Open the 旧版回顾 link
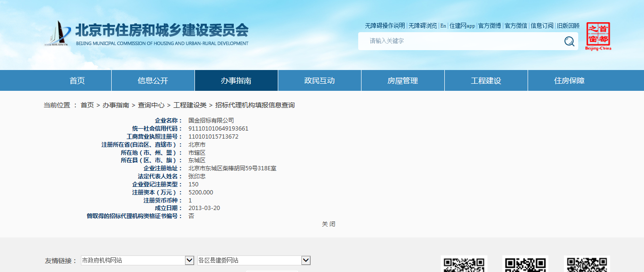The height and width of the screenshot is (272, 644). (x=568, y=26)
